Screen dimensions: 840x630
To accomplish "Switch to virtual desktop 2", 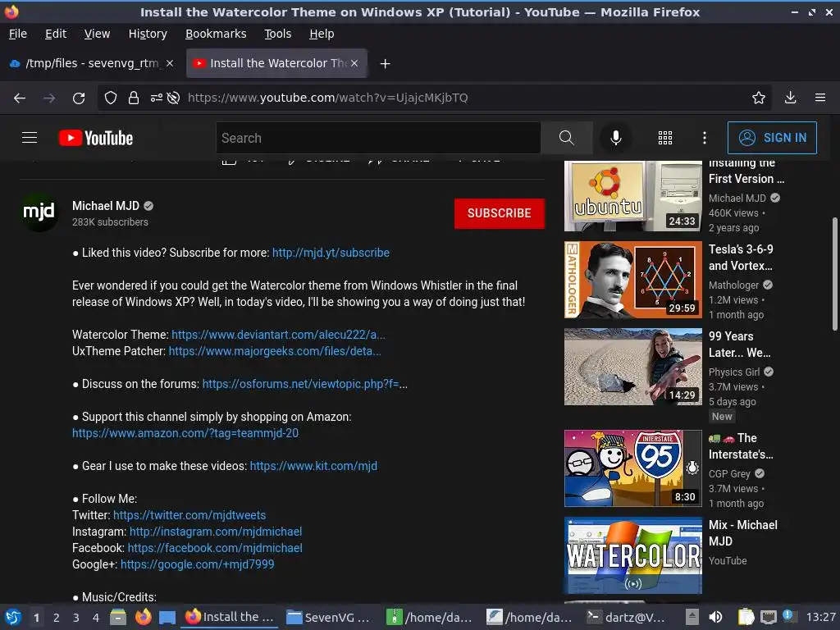I will coord(57,618).
